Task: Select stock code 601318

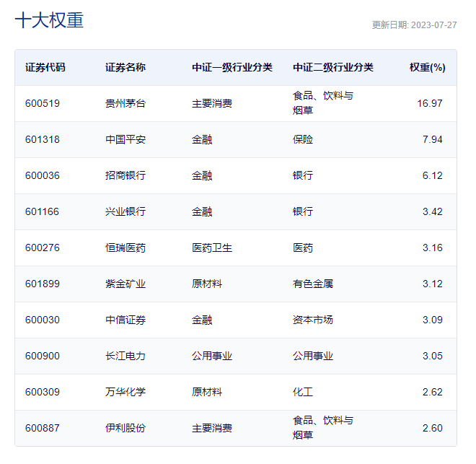Action: [43, 140]
